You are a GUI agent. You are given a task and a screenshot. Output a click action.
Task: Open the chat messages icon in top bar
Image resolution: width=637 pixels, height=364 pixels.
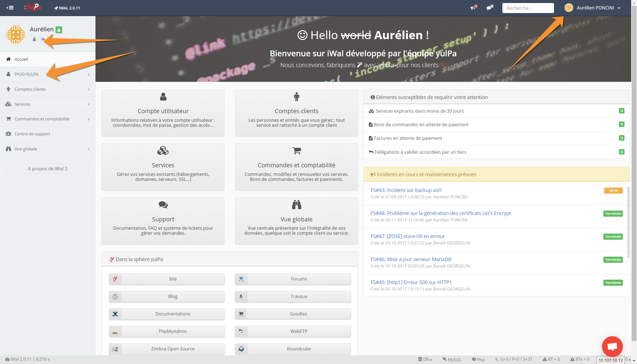[x=490, y=7]
